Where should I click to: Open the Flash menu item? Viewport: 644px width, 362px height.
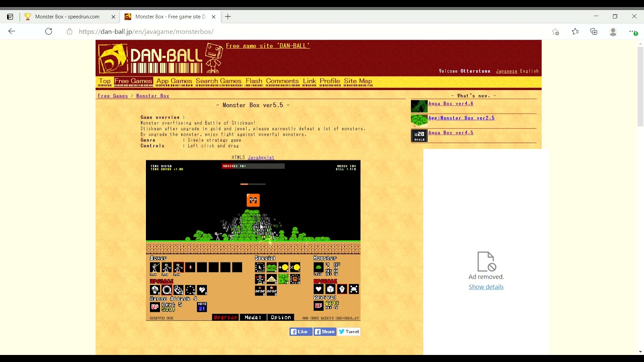(x=254, y=81)
